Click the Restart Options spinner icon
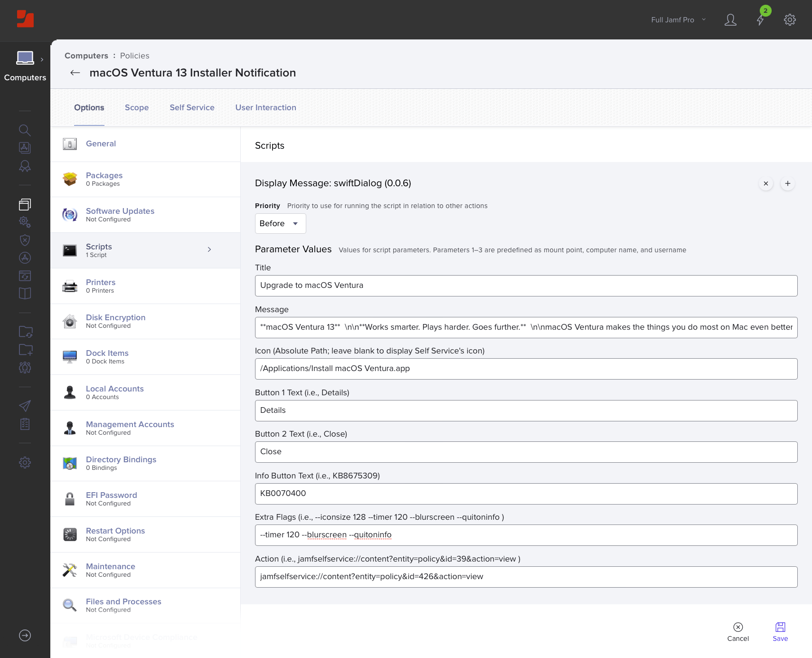Viewport: 812px width, 658px height. [x=70, y=534]
